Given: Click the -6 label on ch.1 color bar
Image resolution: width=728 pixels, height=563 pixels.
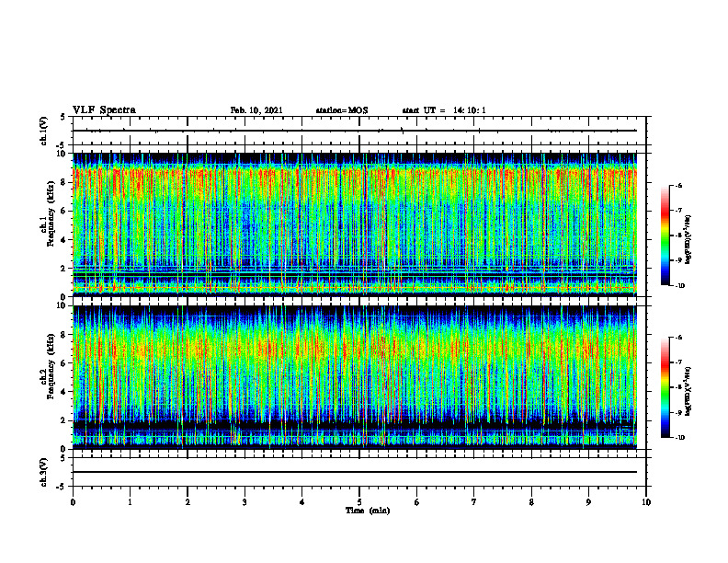Looking at the screenshot, I should tap(678, 186).
